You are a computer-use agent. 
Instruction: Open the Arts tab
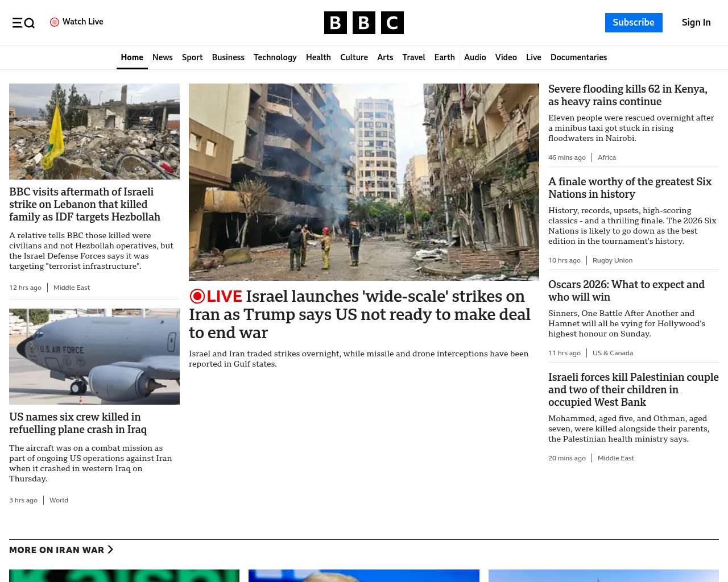385,57
